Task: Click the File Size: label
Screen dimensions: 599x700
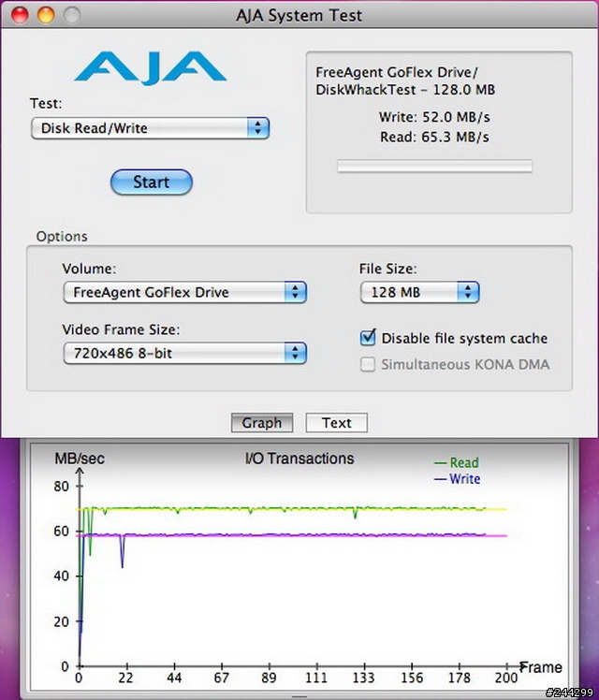Action: (x=387, y=269)
